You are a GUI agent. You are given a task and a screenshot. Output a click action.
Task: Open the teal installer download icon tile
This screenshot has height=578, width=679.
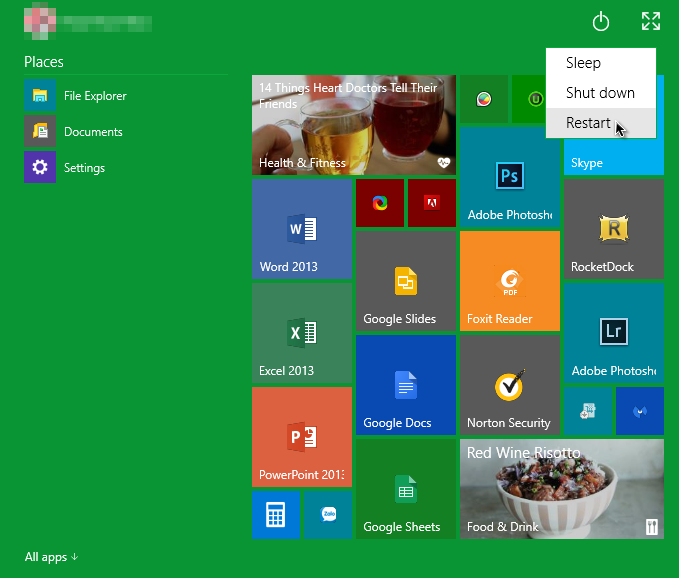coord(588,411)
